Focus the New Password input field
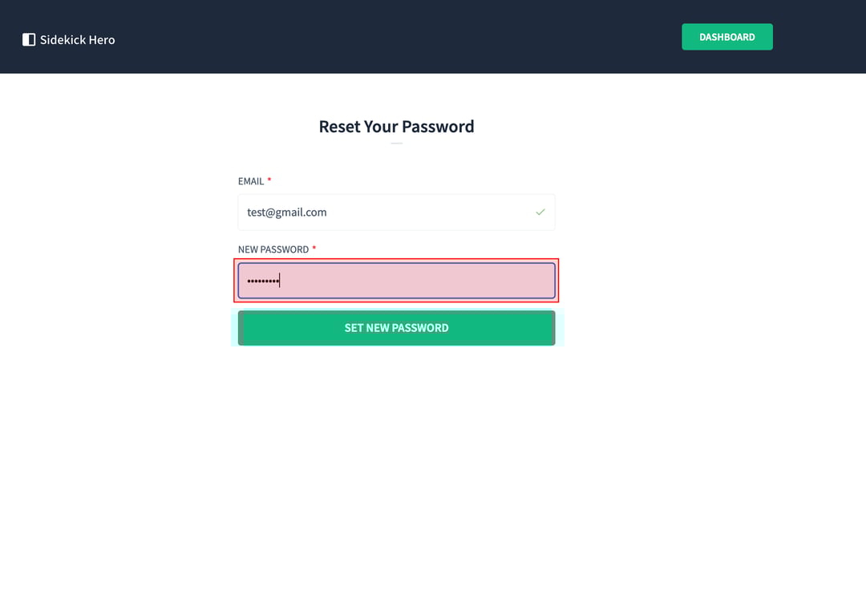This screenshot has width=866, height=616. pos(396,281)
